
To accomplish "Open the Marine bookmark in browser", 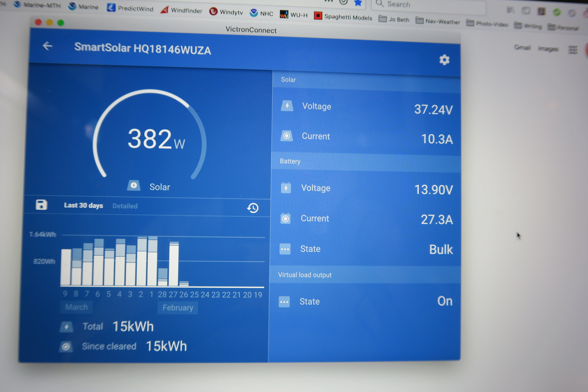I will [83, 7].
